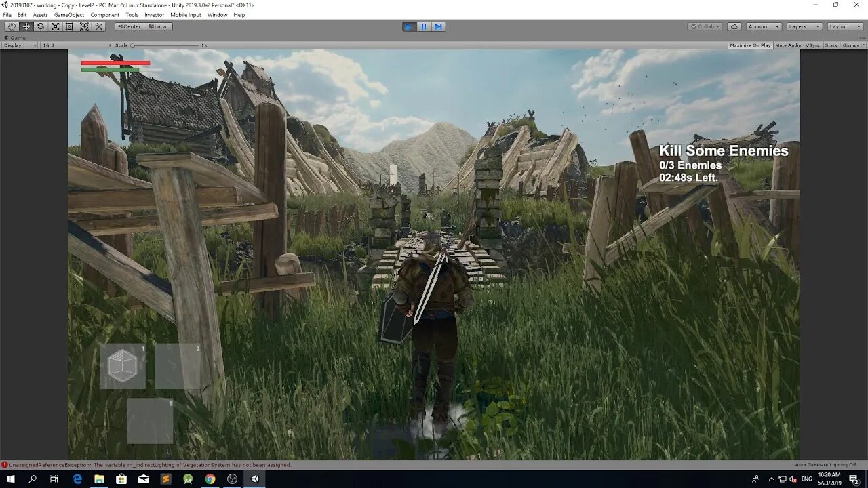Toggle Maximize On Play
This screenshot has height=488, width=868.
point(750,45)
